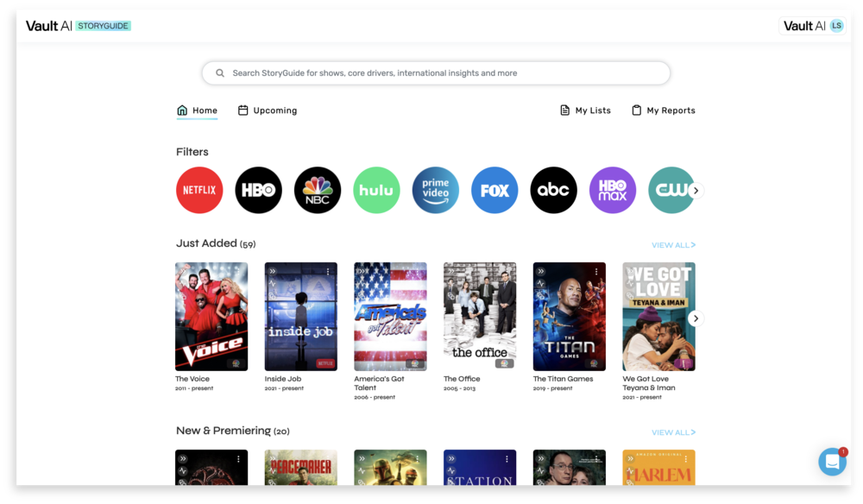This screenshot has height=504, width=863.
Task: Click The Office title text
Action: (462, 379)
